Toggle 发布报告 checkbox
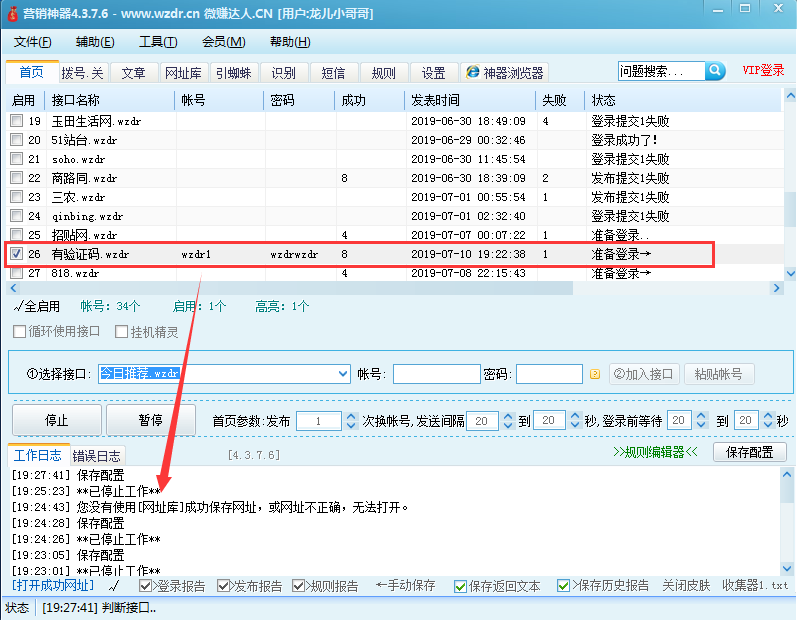The width and height of the screenshot is (797, 620). tap(223, 586)
